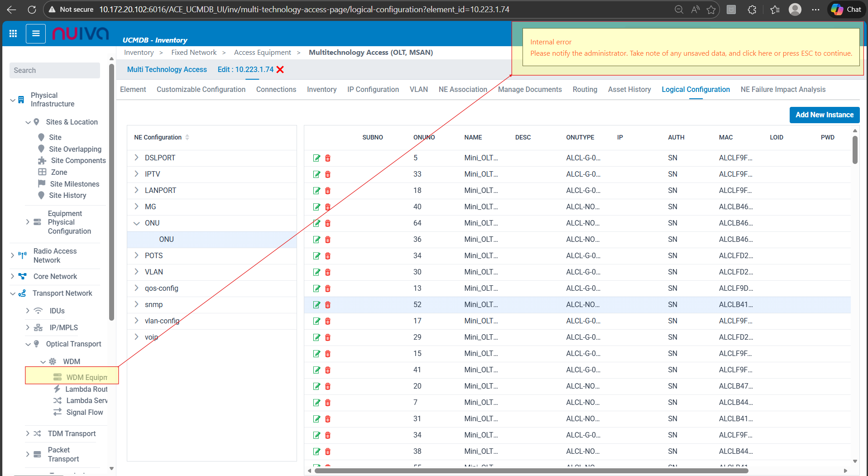Open the apps grid launcher icon
Image resolution: width=868 pixels, height=476 pixels.
click(13, 34)
